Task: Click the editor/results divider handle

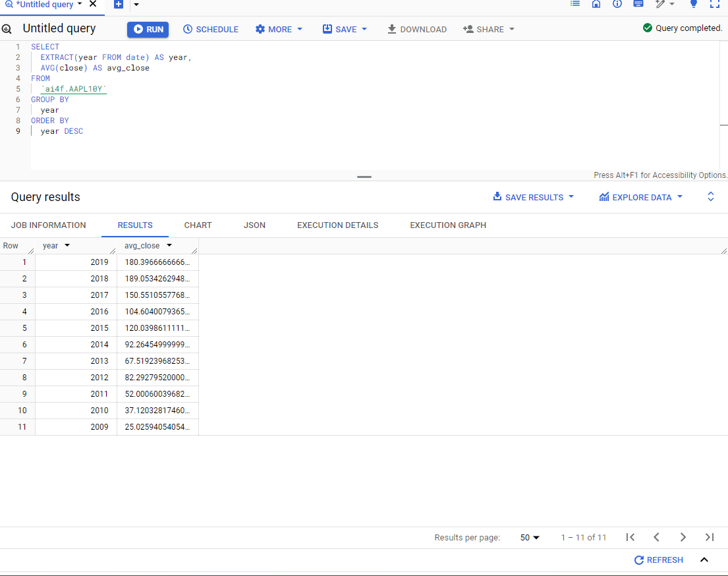Action: pos(364,177)
